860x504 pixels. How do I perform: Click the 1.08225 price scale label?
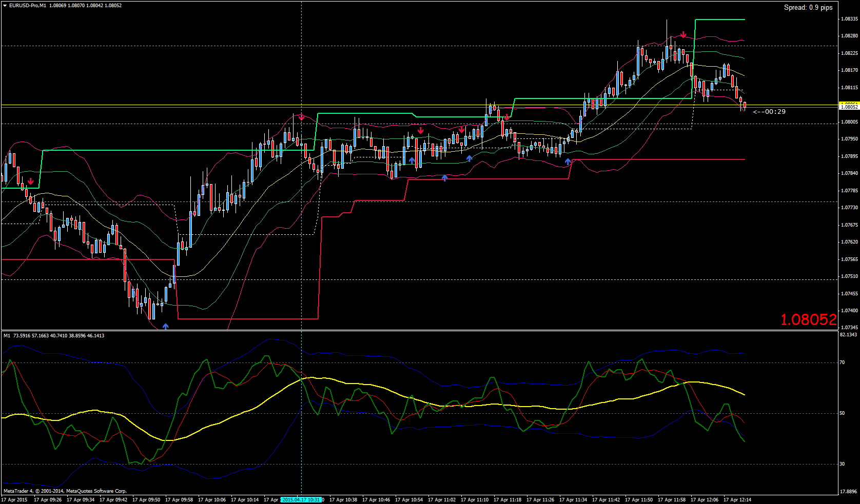click(849, 53)
